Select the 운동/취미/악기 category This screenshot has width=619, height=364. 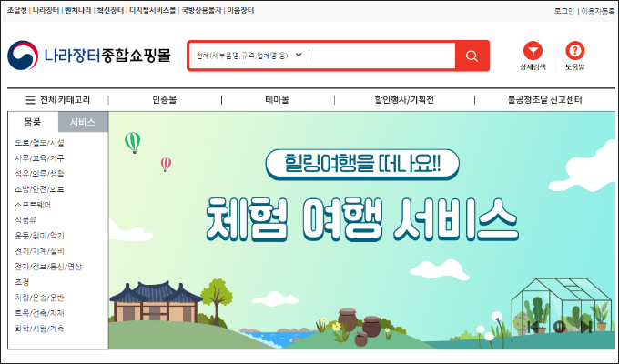click(39, 236)
